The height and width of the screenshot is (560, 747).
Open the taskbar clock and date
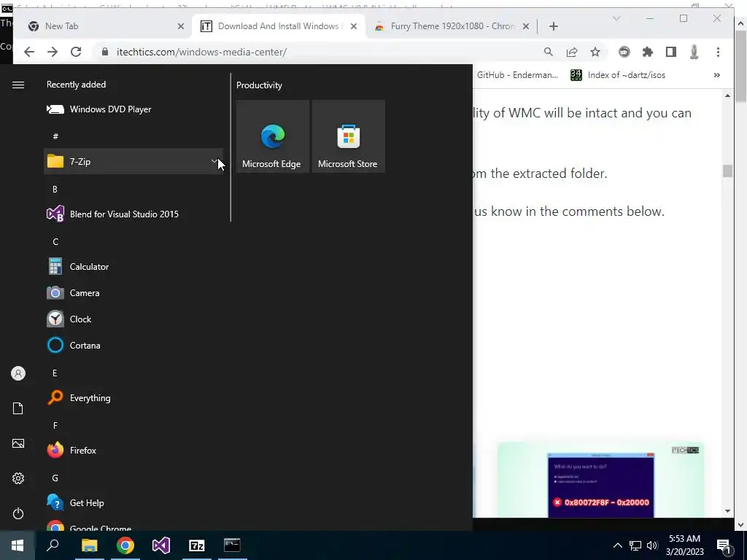coord(684,545)
